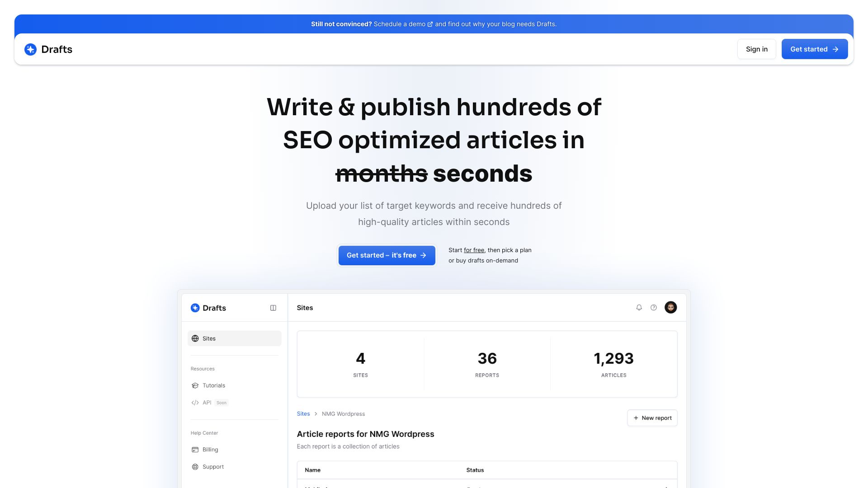Toggle the sidebar collapse button
The width and height of the screenshot is (868, 488).
pyautogui.click(x=273, y=307)
